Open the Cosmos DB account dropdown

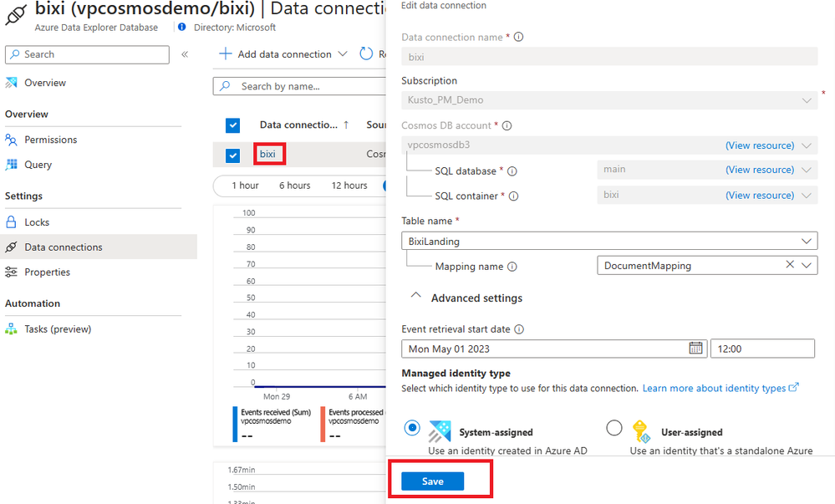pos(807,145)
